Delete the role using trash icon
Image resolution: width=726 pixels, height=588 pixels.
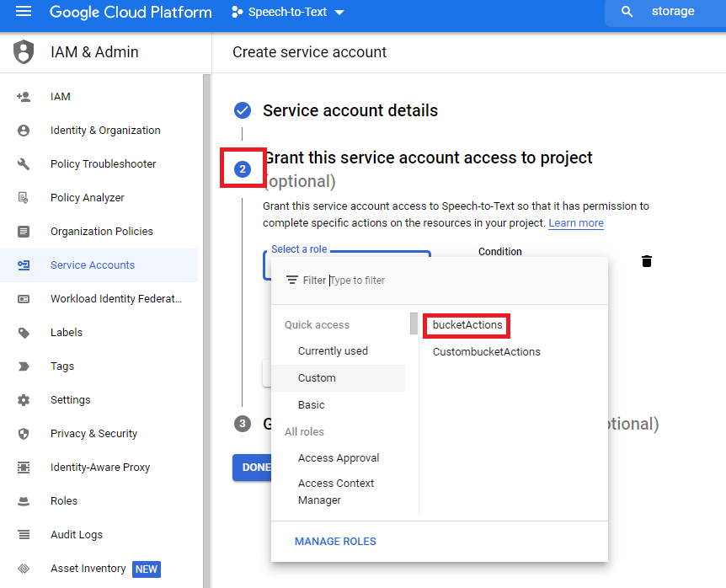click(647, 261)
